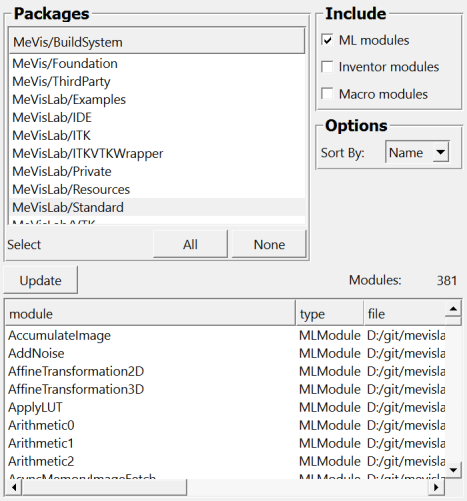Select MeVis/BuildSystem package
Viewport: 467px width, 501px height.
pos(157,41)
